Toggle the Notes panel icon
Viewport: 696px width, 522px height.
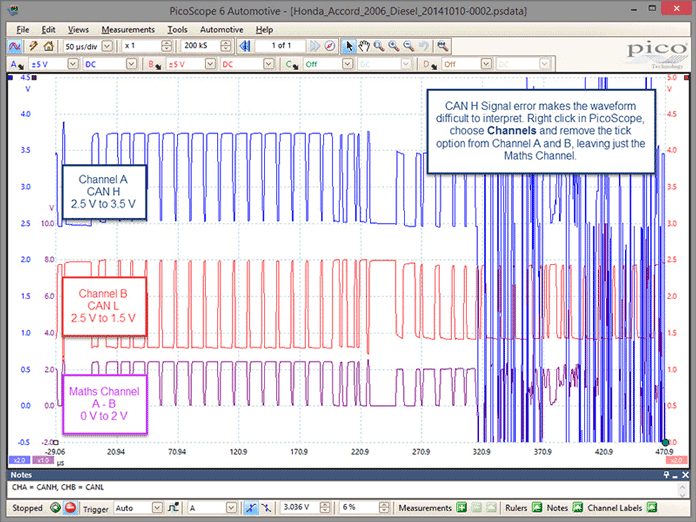tap(577, 507)
